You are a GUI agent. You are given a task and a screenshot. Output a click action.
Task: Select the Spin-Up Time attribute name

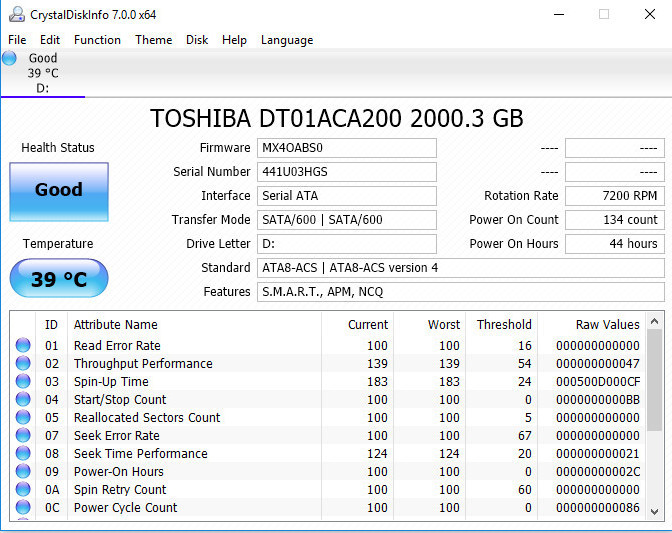[x=111, y=381]
